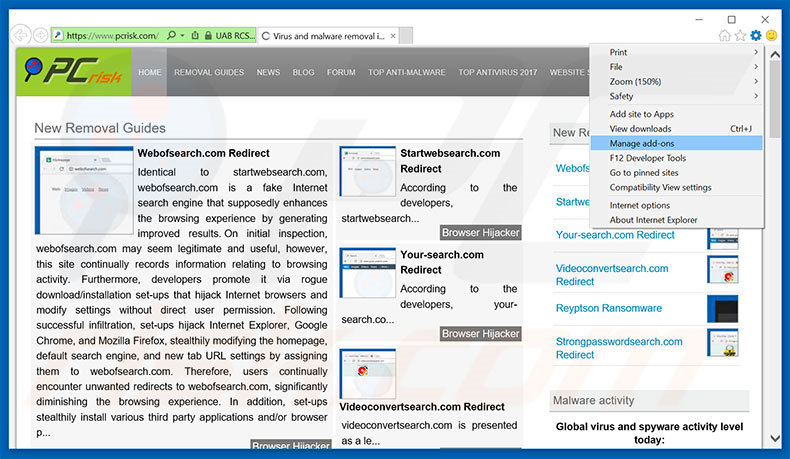
Task: Open Your-search.com Redirect article title
Action: coord(442,262)
